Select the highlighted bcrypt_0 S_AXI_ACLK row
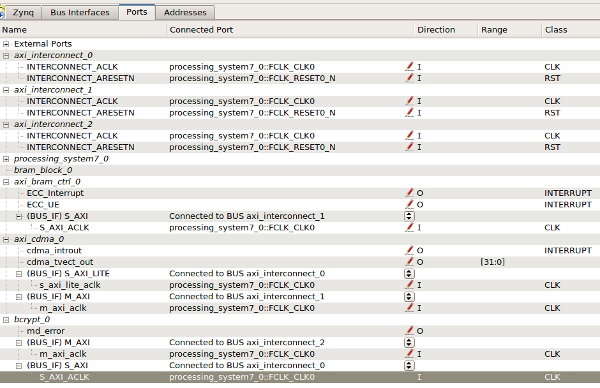Viewport: 600px width, 388px height. 300,377
